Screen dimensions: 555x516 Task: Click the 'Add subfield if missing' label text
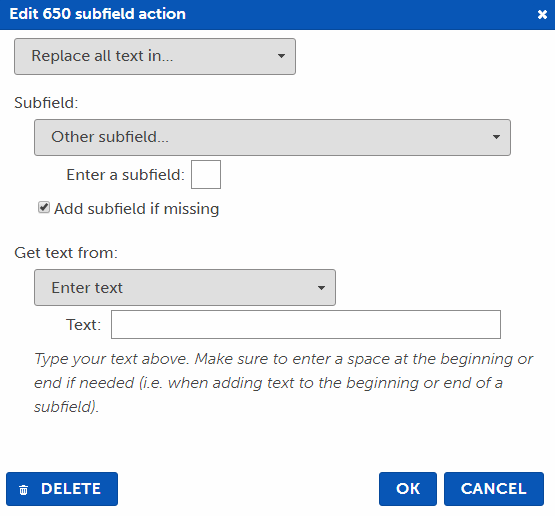[x=137, y=209]
